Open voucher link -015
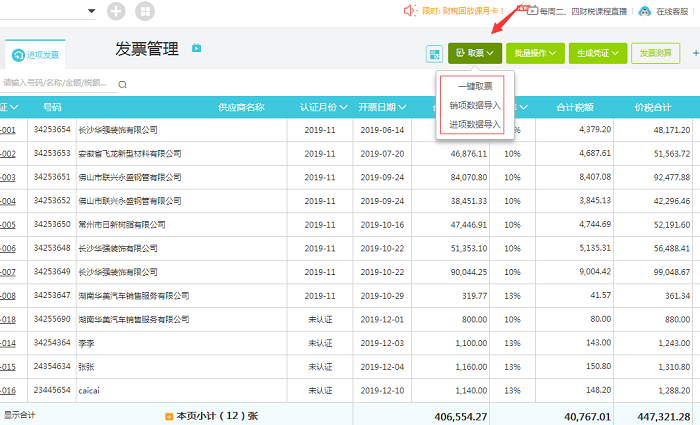 (x=8, y=367)
